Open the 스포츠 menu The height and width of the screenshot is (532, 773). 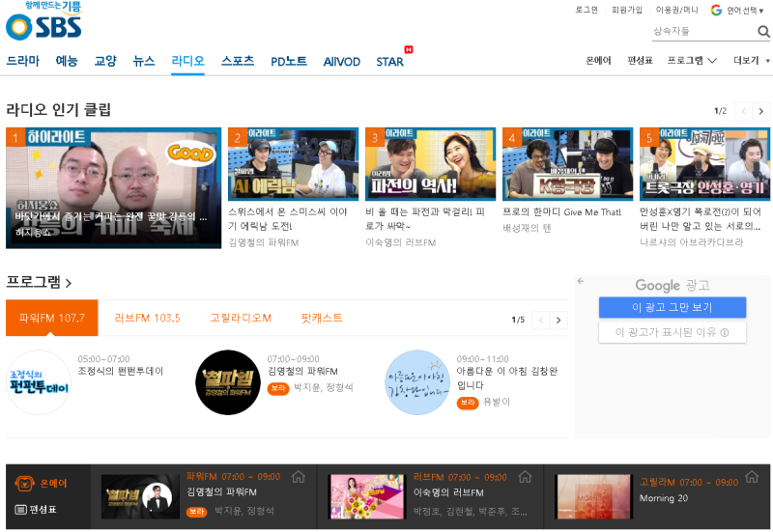point(238,61)
